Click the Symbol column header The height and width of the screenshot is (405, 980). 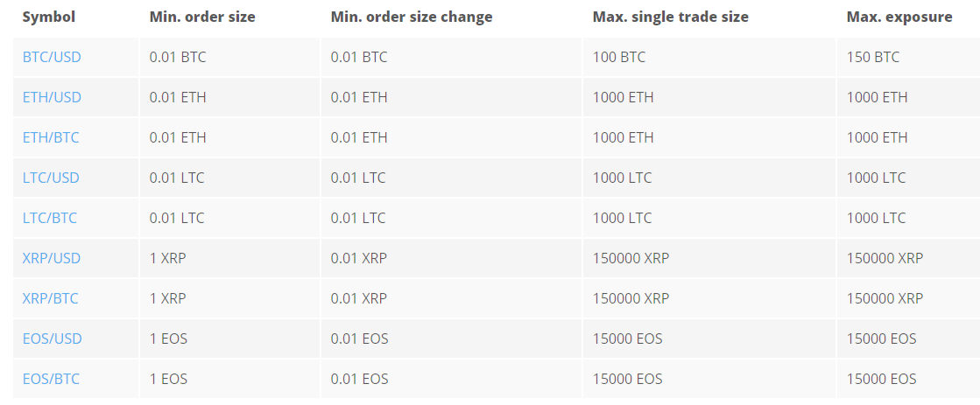(x=49, y=17)
